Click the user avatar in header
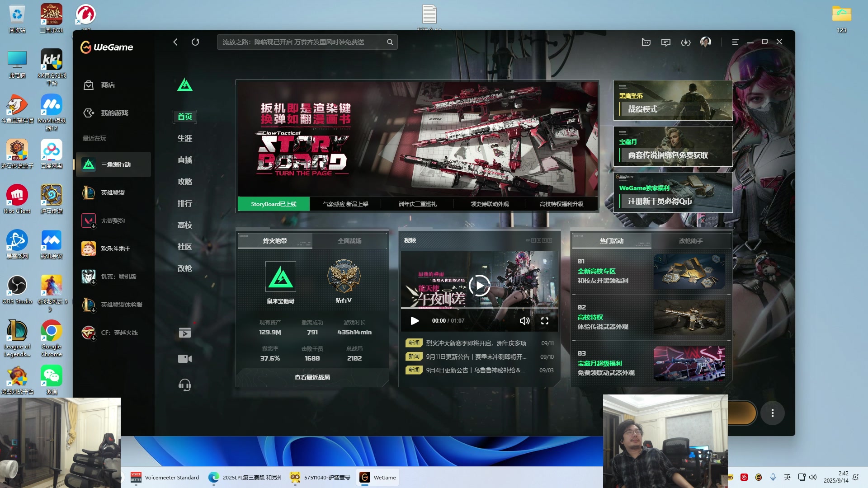Screen dimensions: 868x488 point(706,42)
